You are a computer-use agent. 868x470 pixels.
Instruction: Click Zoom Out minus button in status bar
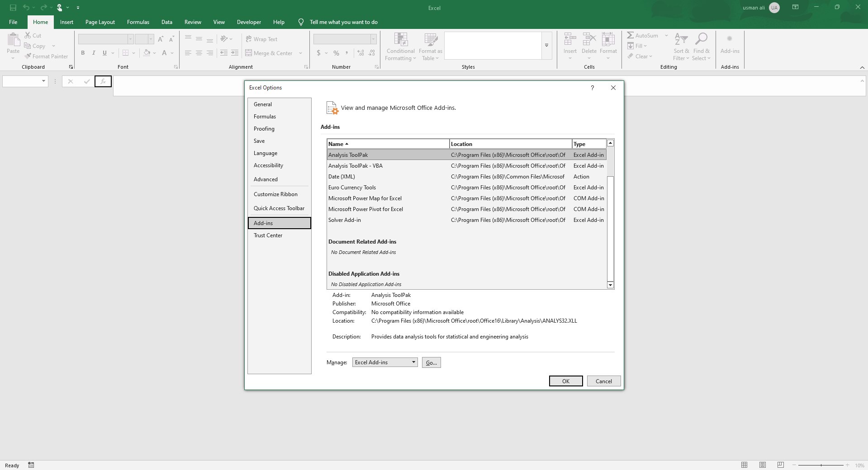(x=794, y=465)
